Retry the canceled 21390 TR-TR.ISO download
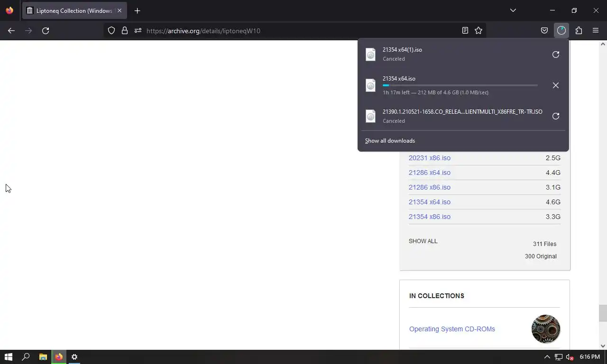The width and height of the screenshot is (607, 364). [556, 116]
